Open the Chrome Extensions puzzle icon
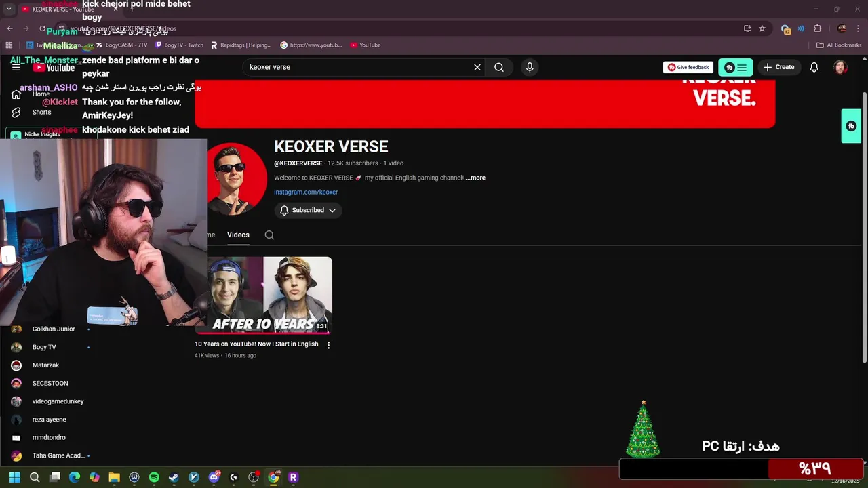The width and height of the screenshot is (868, 488). click(x=817, y=28)
